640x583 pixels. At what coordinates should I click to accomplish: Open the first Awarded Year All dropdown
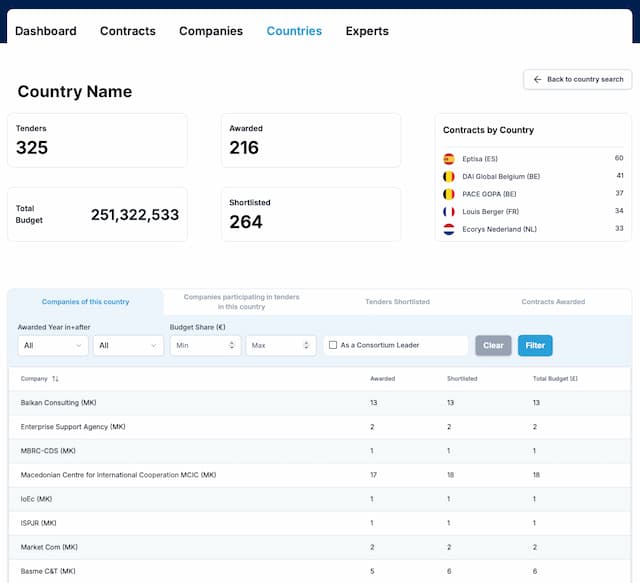click(53, 345)
